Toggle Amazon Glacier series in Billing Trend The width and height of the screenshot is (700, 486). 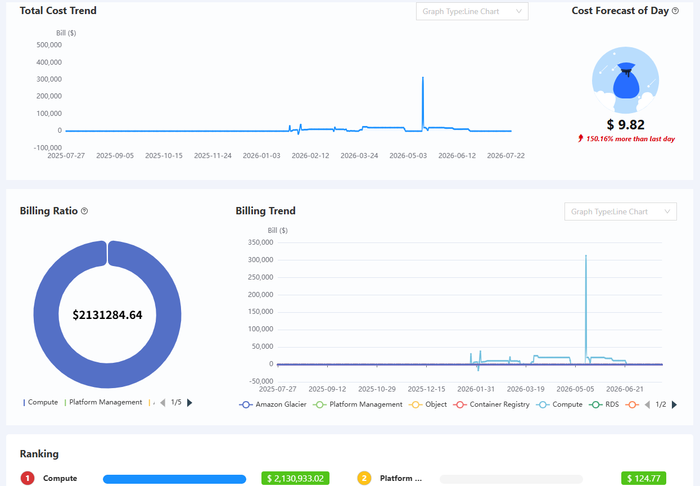point(273,405)
